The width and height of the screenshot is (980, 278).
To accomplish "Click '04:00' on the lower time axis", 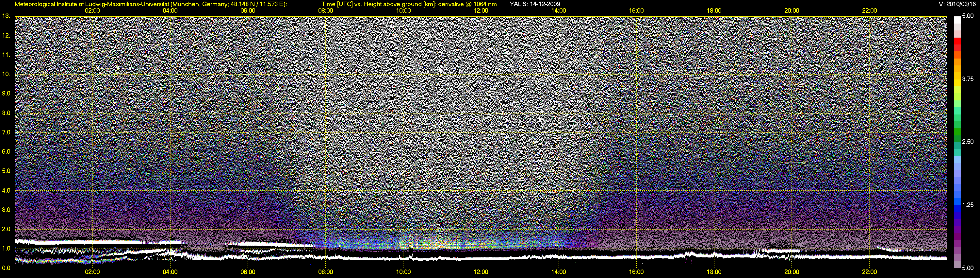I will [170, 272].
